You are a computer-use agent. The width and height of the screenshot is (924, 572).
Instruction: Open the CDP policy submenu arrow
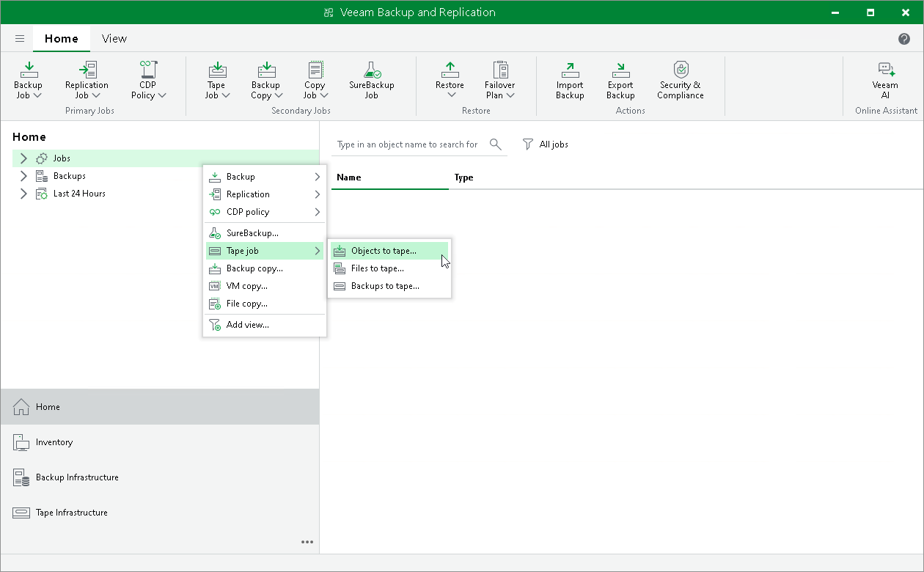pos(318,212)
